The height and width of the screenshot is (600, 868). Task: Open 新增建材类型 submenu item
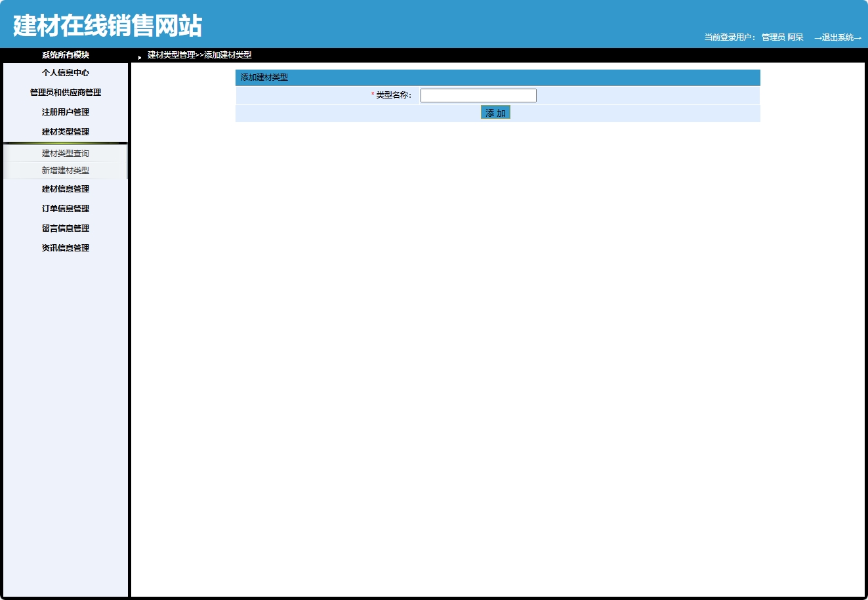click(64, 170)
